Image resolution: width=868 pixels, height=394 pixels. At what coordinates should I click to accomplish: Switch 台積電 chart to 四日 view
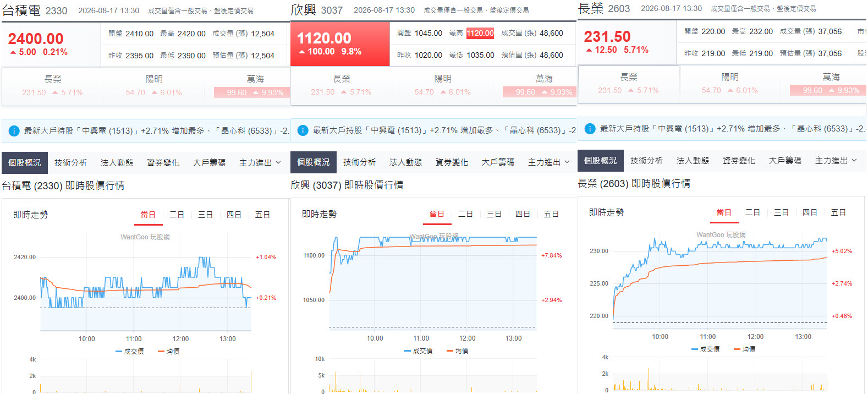[x=234, y=215]
